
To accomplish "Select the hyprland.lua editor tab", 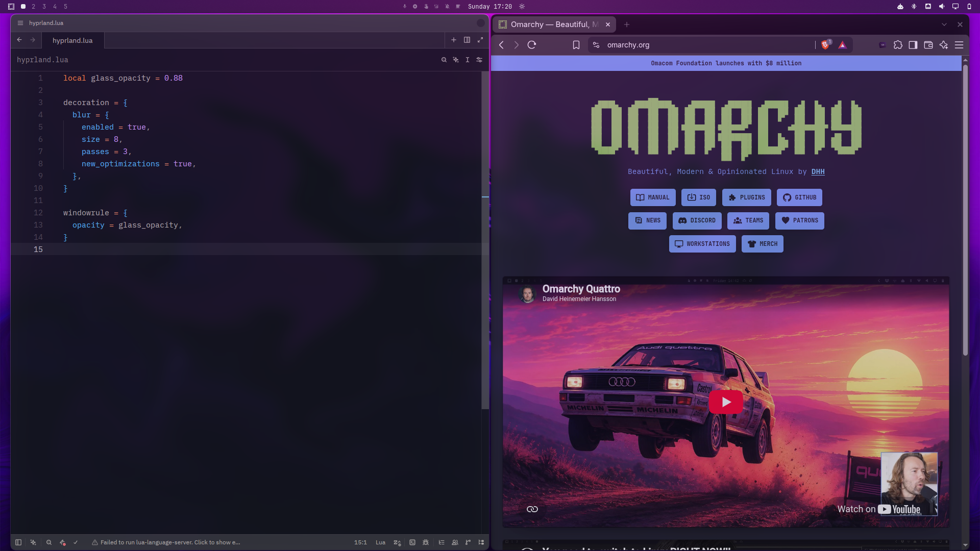I will point(72,40).
